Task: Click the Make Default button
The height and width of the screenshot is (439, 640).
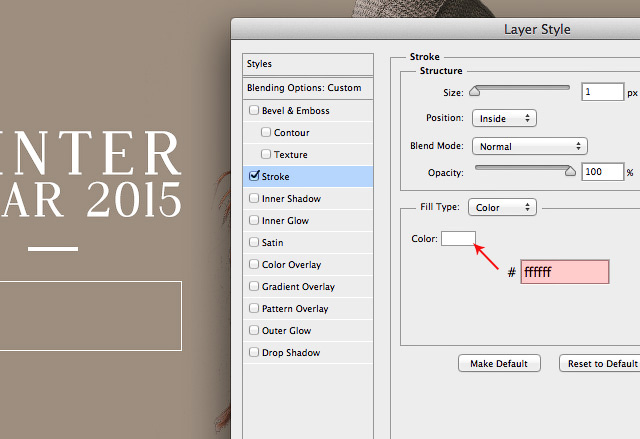Action: click(499, 363)
